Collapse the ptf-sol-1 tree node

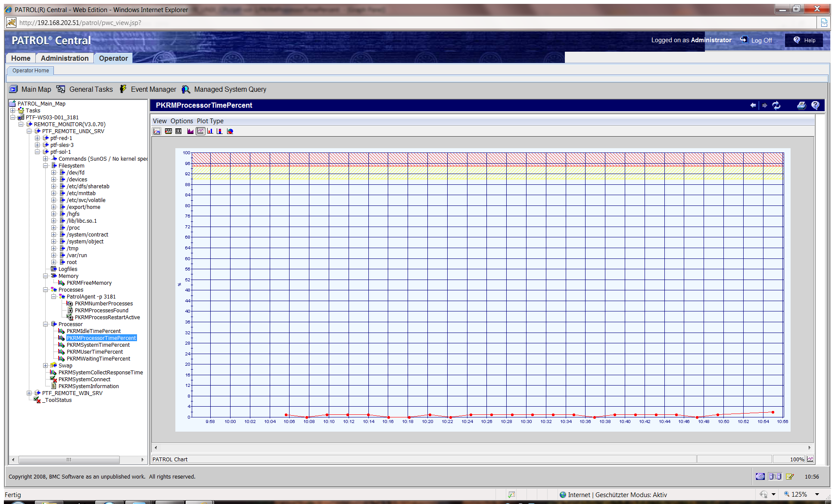point(37,152)
